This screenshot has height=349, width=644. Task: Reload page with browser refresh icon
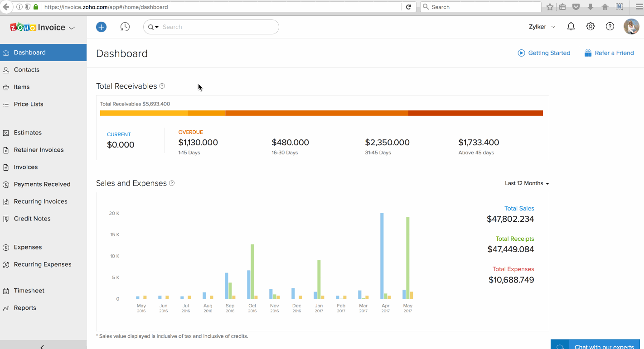pyautogui.click(x=408, y=7)
